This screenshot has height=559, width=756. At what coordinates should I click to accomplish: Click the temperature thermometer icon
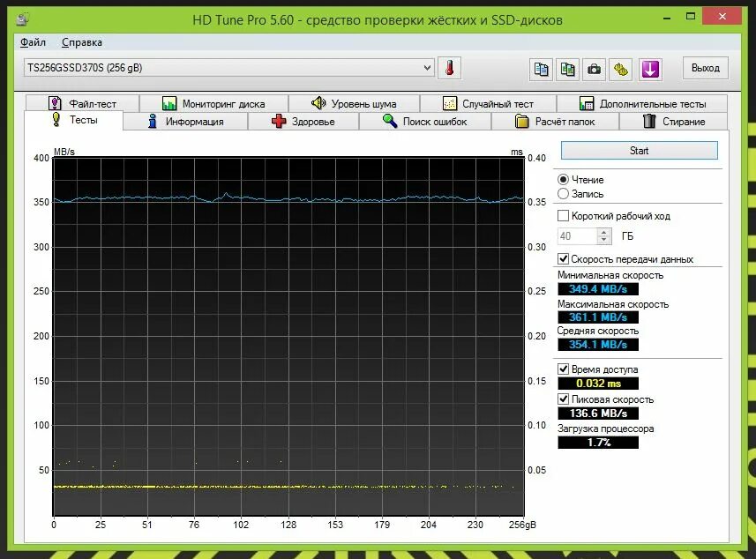coord(449,68)
